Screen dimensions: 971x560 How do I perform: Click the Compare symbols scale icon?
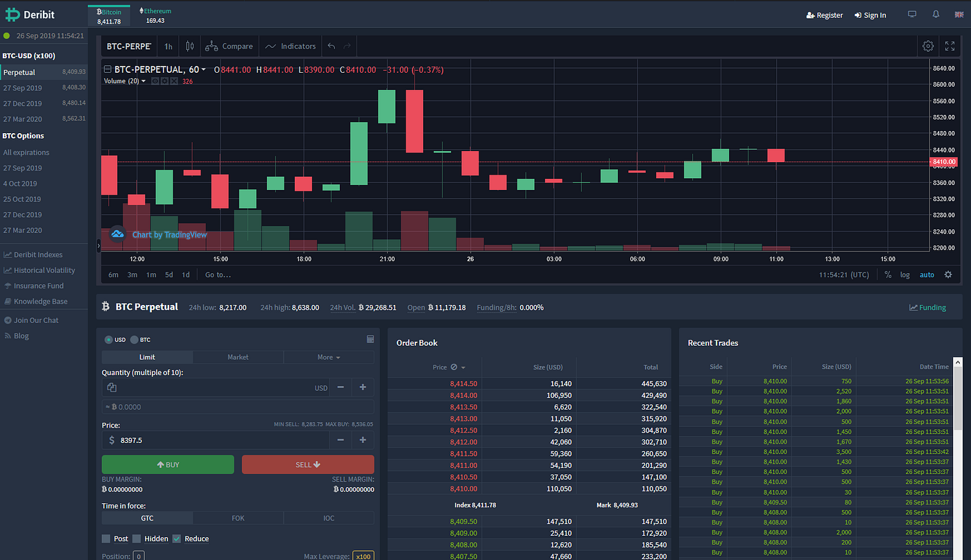click(x=212, y=46)
